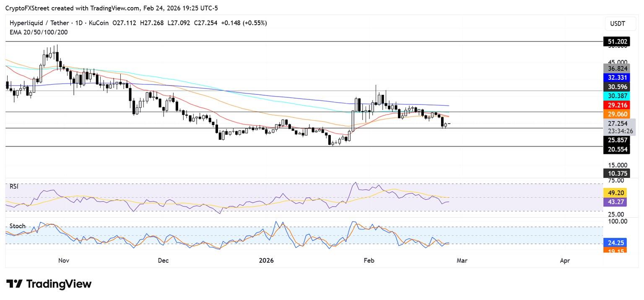Image resolution: width=644 pixels, height=300 pixels.
Task: Click the orange 29.060 EMA price tag
Action: pos(616,114)
